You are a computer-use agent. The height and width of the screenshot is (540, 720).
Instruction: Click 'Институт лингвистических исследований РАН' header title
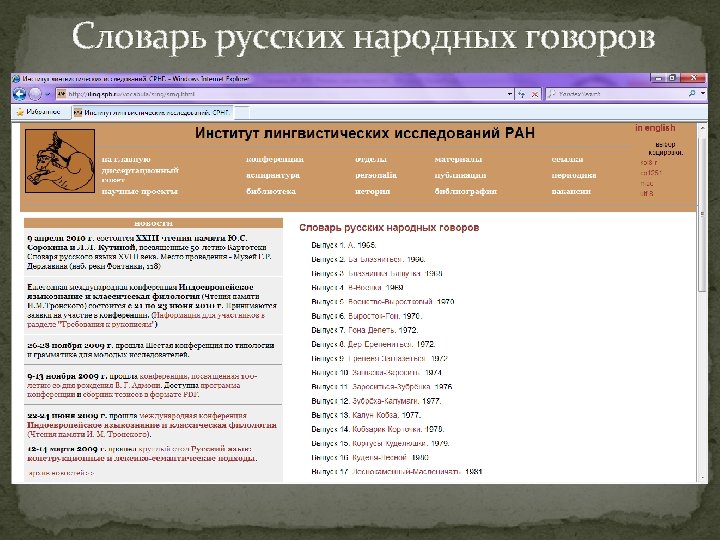click(x=365, y=133)
